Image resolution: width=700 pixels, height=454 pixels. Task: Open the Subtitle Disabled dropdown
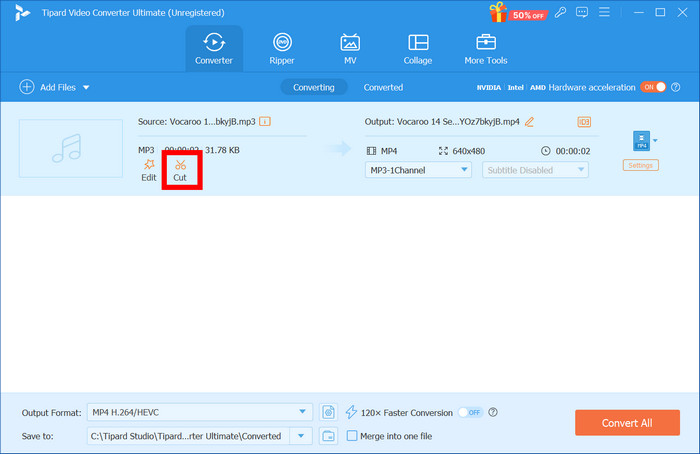coord(535,170)
